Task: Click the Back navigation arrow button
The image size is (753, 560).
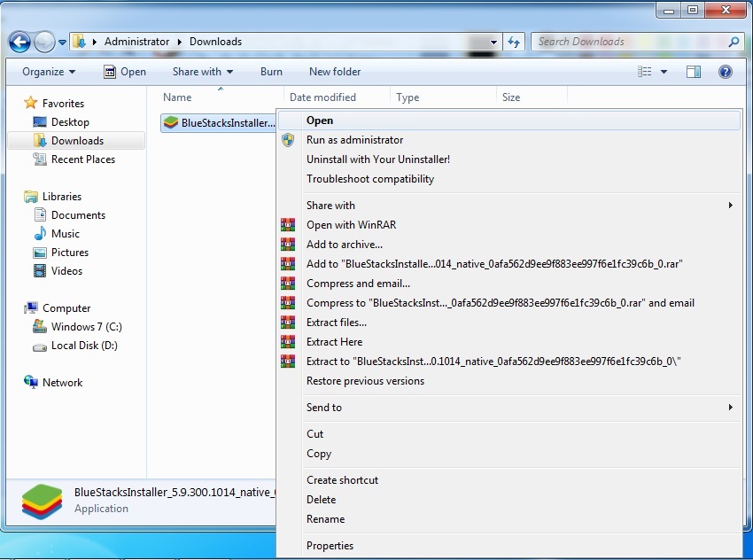Action: tap(19, 42)
